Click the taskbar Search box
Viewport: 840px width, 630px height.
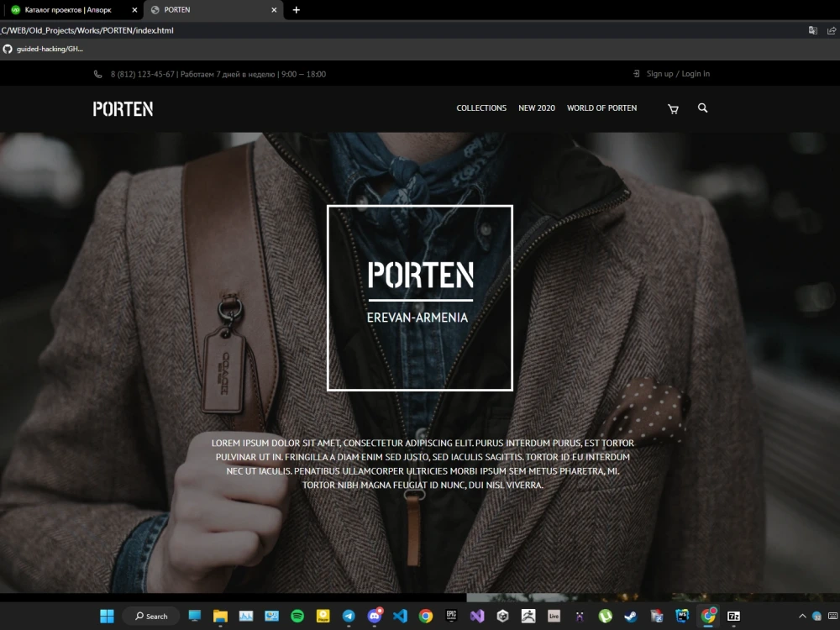151,616
